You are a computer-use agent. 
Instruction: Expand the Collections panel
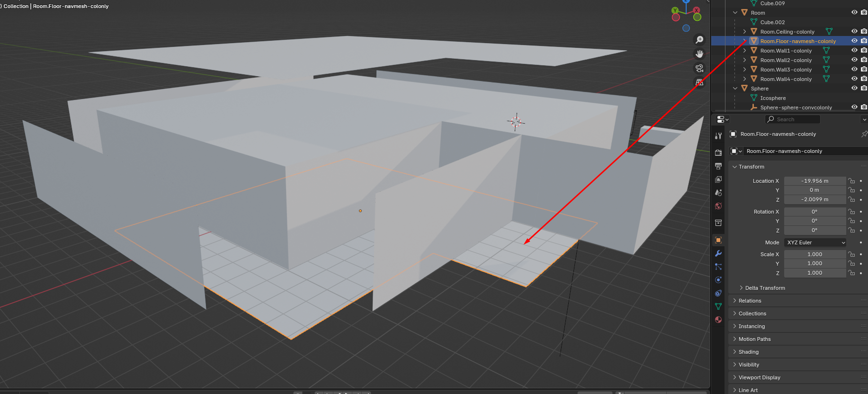pos(734,313)
